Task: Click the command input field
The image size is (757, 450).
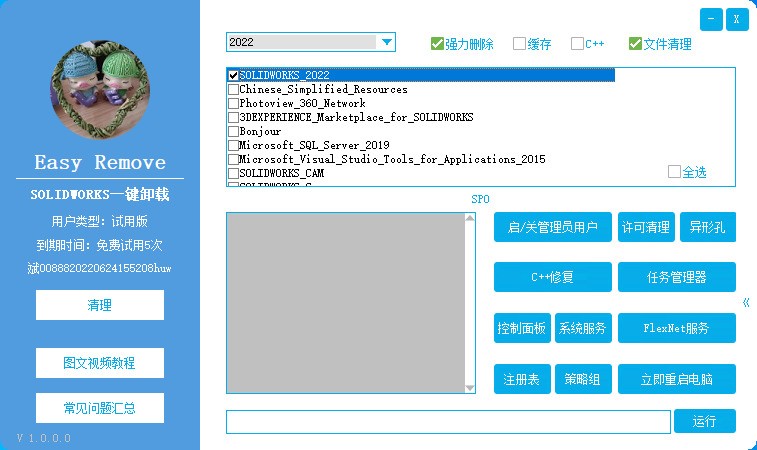Action: (x=449, y=422)
